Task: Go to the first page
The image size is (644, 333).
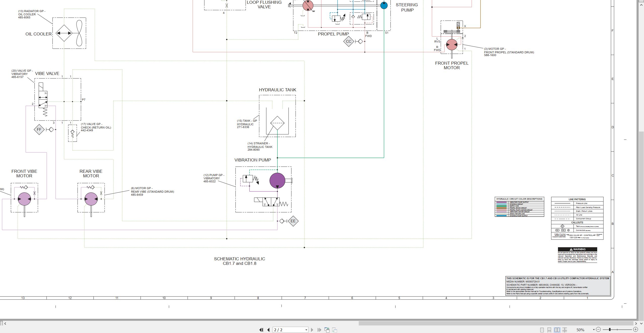Action: pyautogui.click(x=261, y=330)
